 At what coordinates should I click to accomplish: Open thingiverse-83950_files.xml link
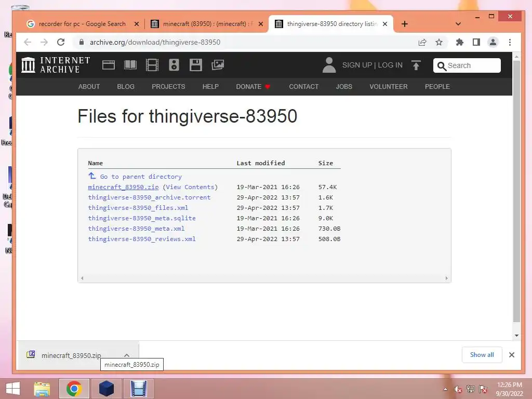pos(138,208)
